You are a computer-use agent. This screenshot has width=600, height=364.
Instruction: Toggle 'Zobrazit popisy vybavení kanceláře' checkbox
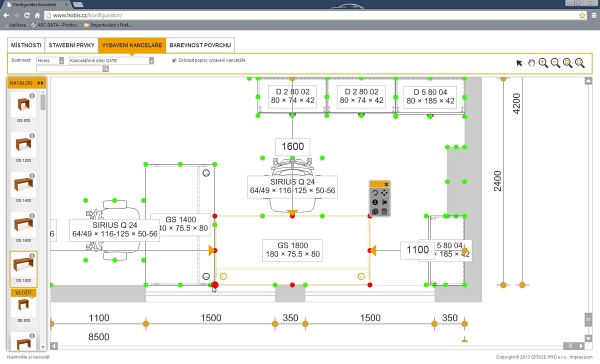[x=174, y=60]
